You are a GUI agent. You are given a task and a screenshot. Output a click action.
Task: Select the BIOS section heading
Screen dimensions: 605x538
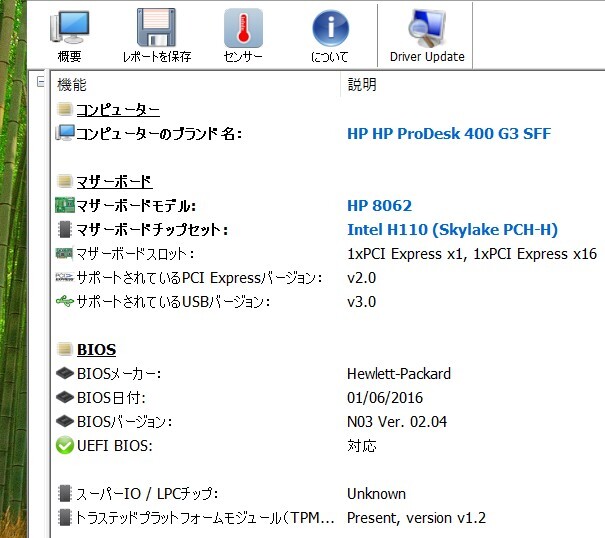[96, 350]
